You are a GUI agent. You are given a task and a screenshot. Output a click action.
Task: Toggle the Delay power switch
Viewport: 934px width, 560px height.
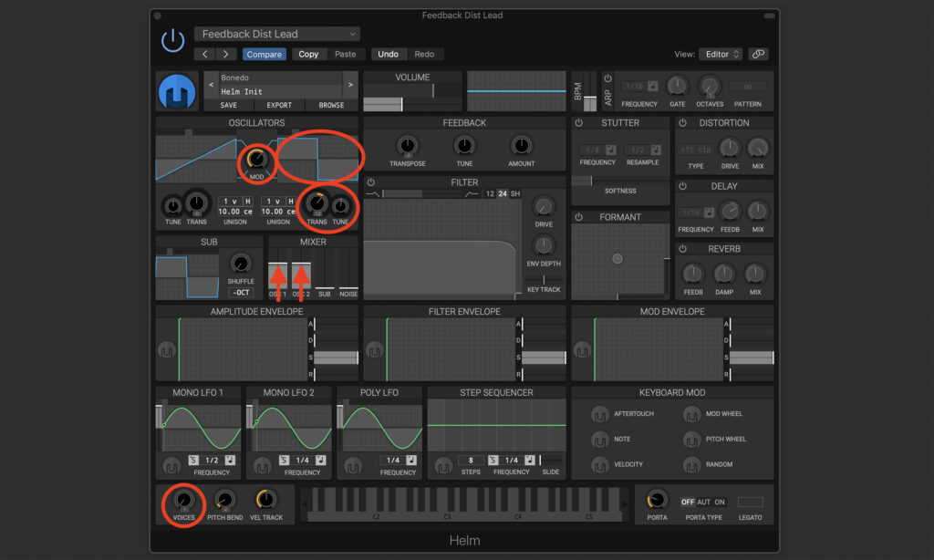(682, 186)
